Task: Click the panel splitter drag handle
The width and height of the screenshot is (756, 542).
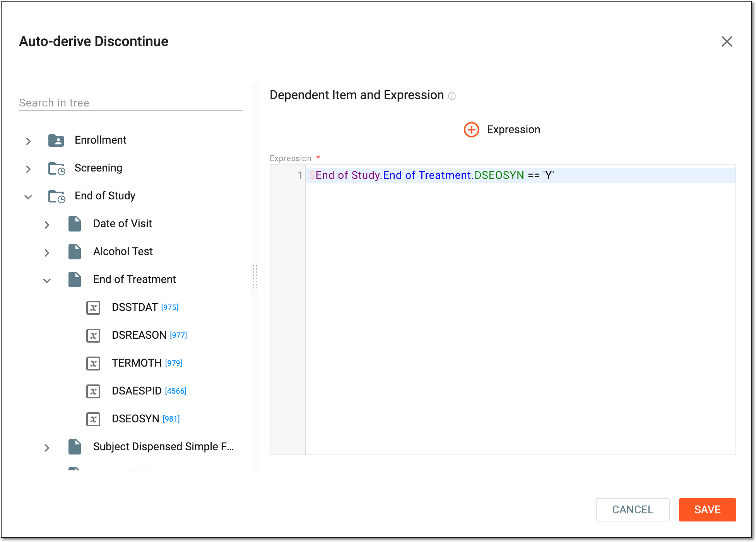Action: 255,276
